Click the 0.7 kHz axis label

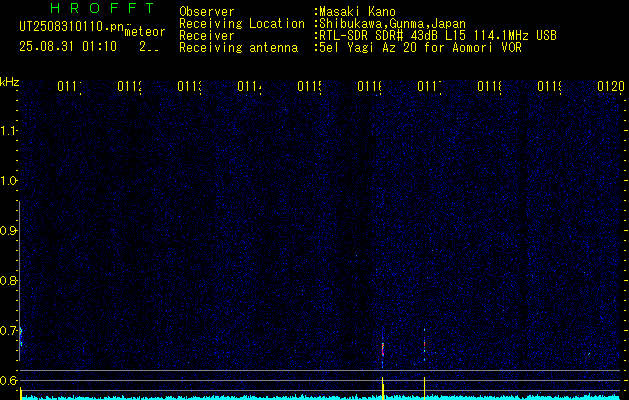[8, 331]
